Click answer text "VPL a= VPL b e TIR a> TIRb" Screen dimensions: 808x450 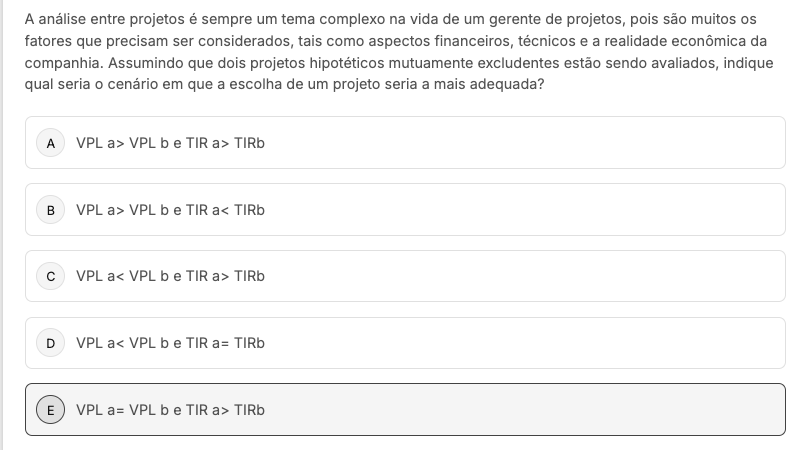click(x=170, y=410)
